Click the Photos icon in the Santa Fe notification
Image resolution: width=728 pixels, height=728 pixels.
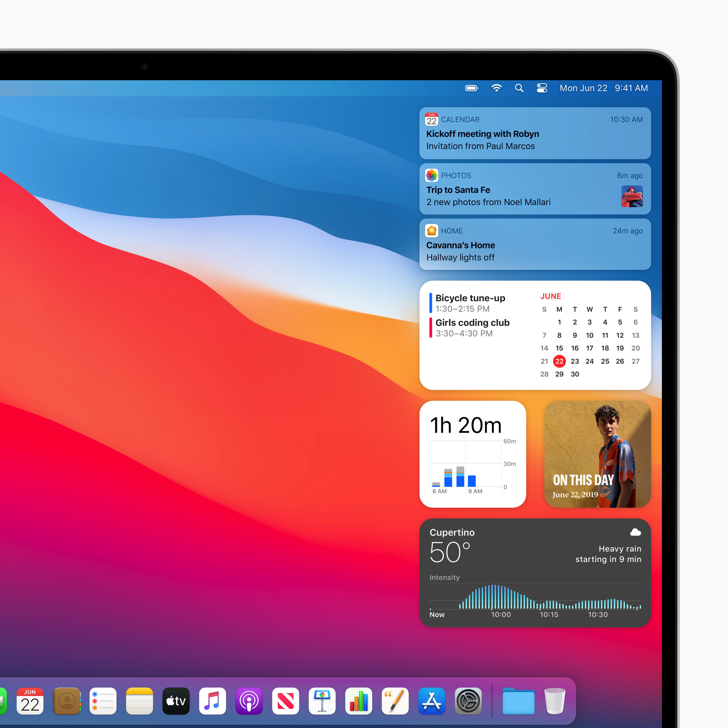(x=432, y=175)
